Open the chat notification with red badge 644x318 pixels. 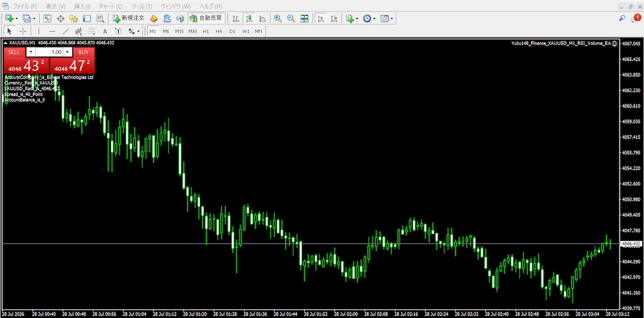point(636,18)
